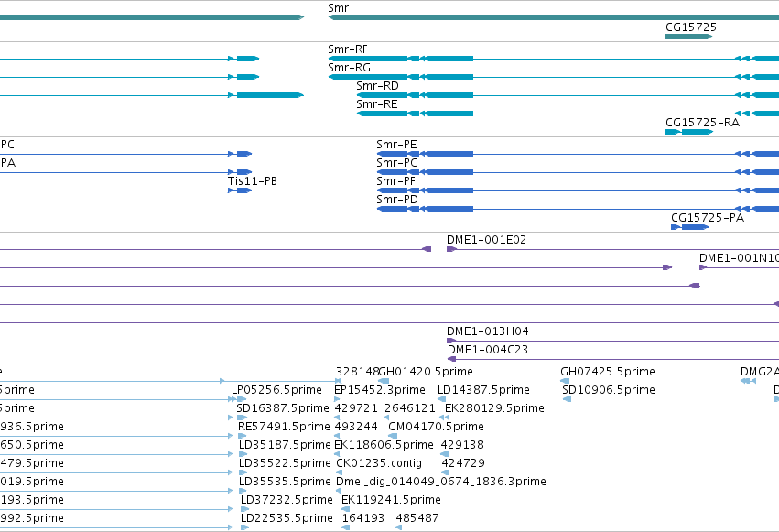Click the 429138 arrow glyph
779x532 pixels.
(445, 454)
